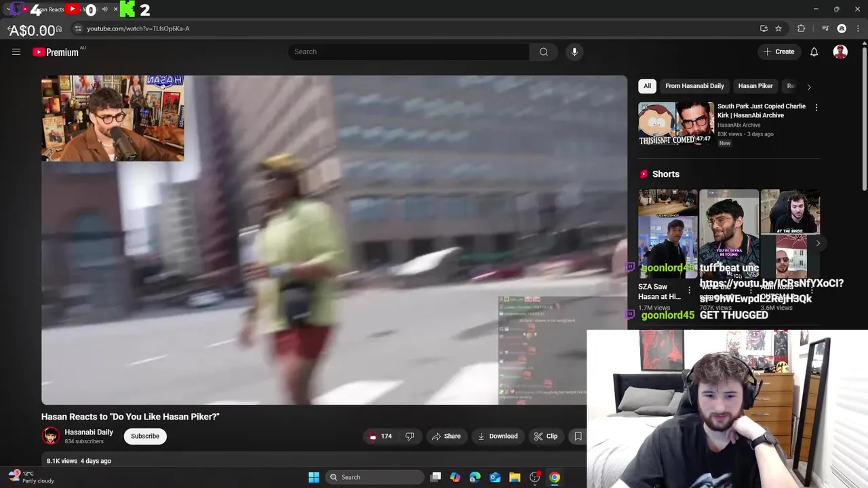Install app icon in the address bar

(764, 28)
